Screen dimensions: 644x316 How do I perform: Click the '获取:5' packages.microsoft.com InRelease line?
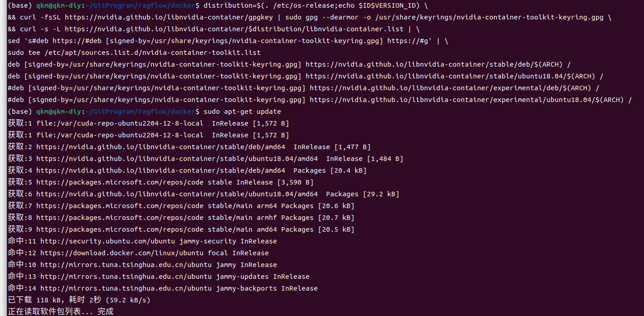161,182
